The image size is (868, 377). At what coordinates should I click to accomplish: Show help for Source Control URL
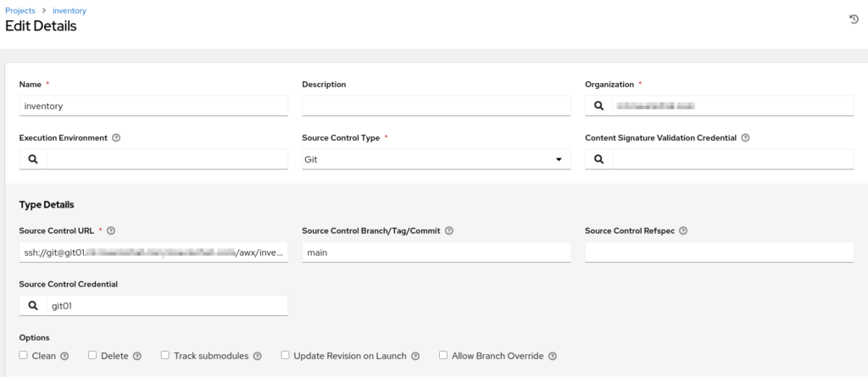[x=111, y=230]
